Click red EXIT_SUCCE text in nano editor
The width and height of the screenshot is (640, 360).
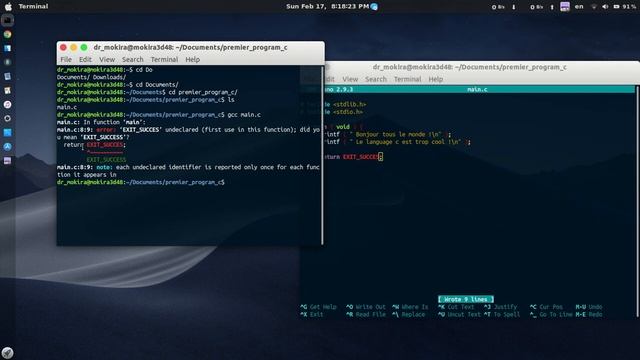360,157
